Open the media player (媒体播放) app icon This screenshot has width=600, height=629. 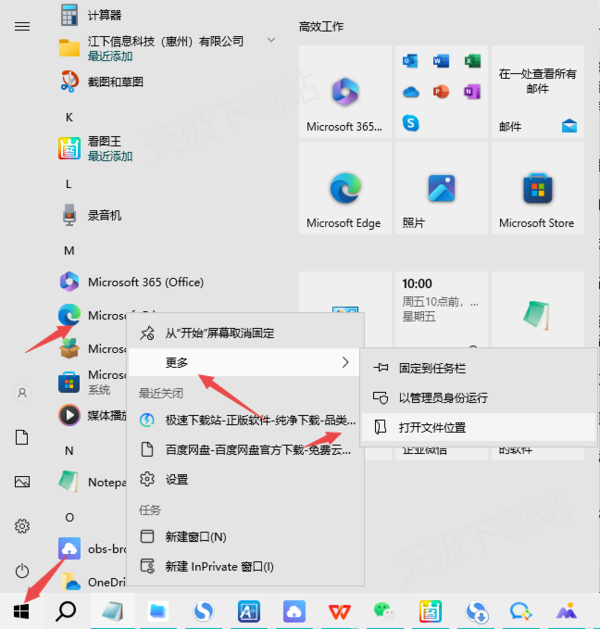69,415
